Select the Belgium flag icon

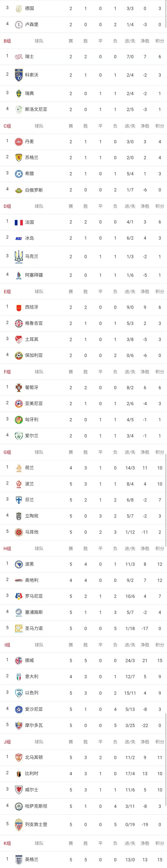click(x=19, y=774)
